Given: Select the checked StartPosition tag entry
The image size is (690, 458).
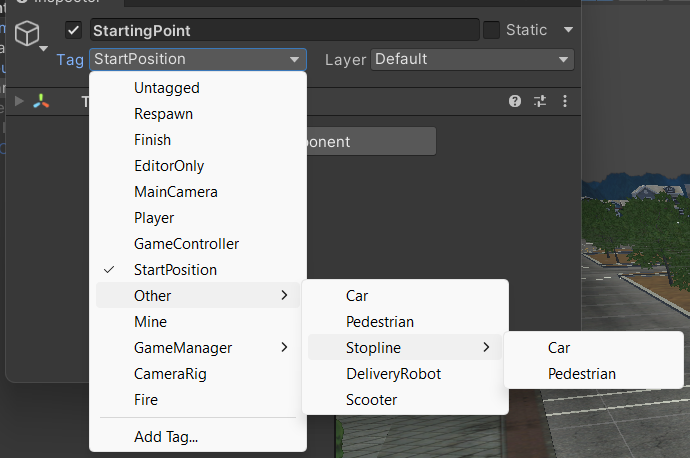Looking at the screenshot, I should [x=198, y=270].
